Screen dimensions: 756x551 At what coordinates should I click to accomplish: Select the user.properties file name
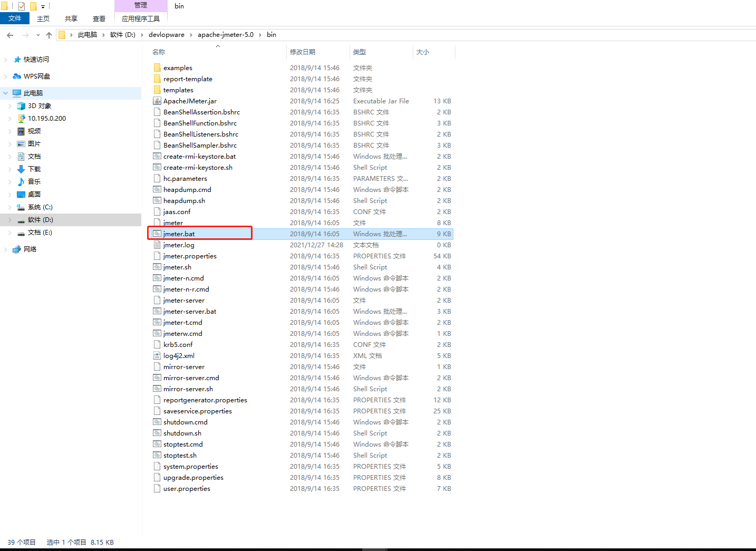coord(187,489)
